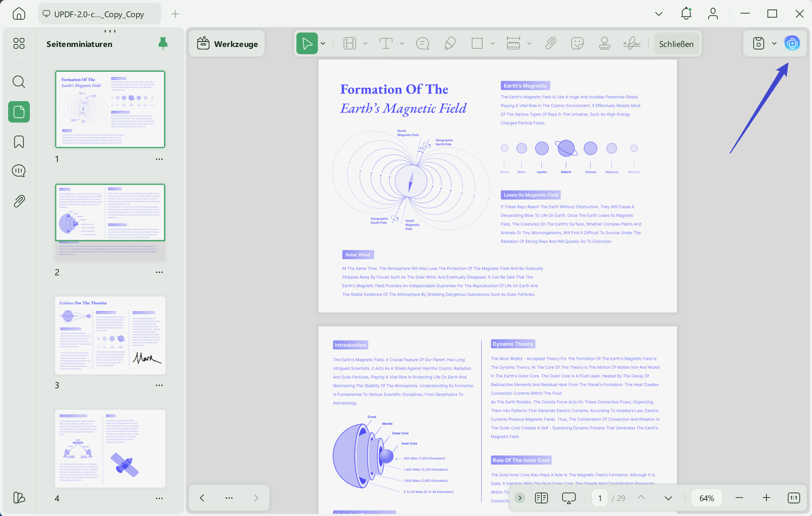
Task: Open the stamp tool
Action: tap(605, 43)
